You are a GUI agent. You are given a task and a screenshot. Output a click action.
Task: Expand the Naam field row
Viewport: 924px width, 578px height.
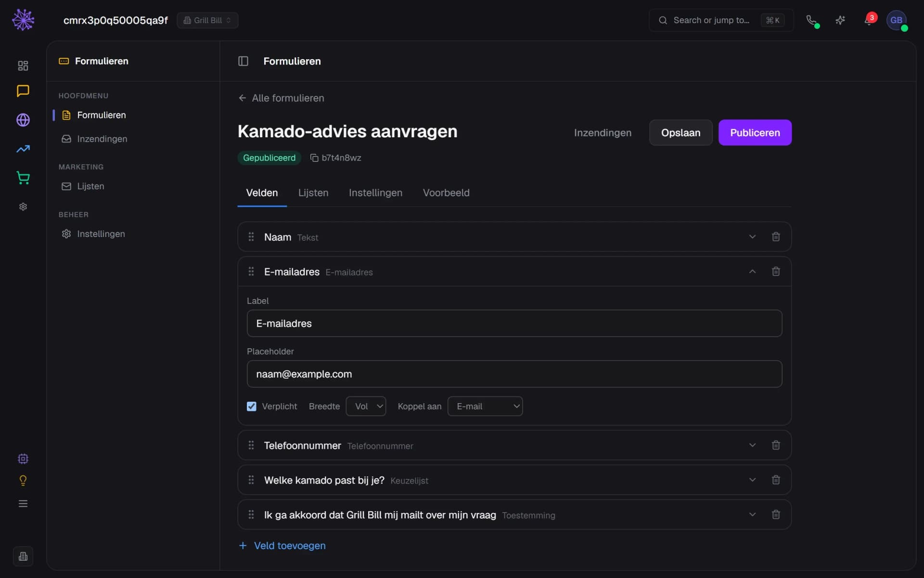[x=752, y=236]
